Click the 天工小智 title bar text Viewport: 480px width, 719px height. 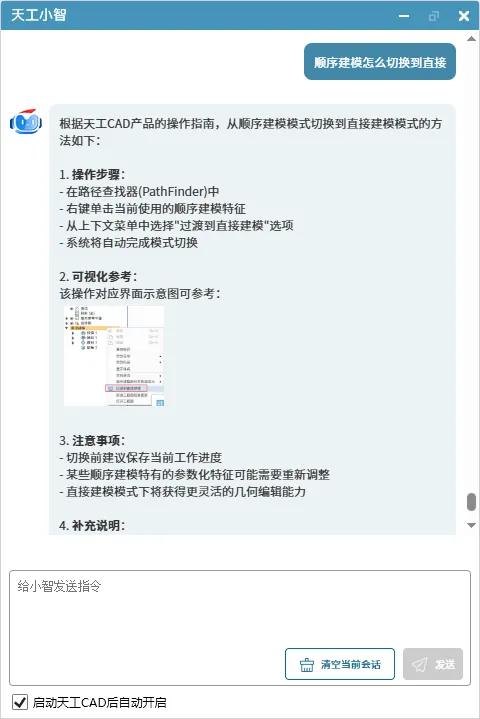click(39, 15)
